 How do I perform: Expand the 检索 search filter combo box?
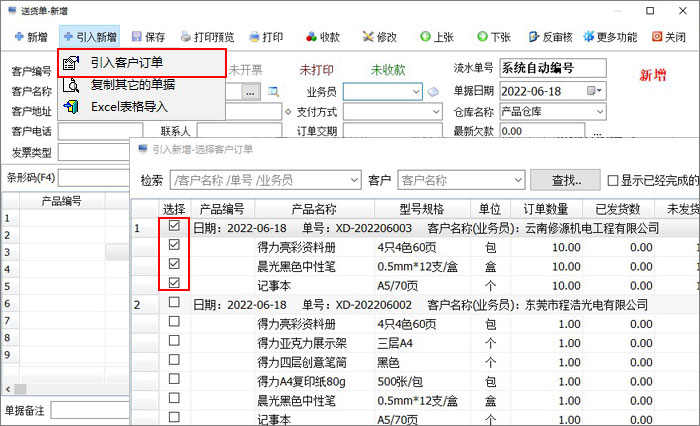352,180
